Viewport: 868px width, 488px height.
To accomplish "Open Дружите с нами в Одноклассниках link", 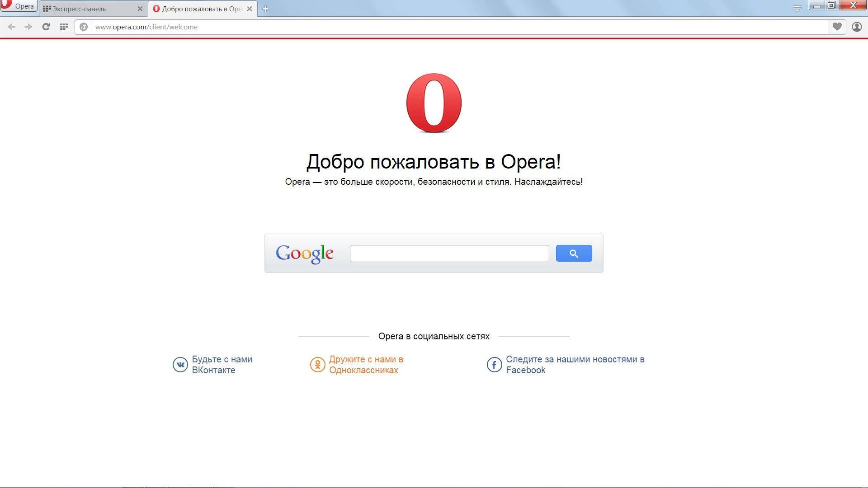I will [x=366, y=365].
